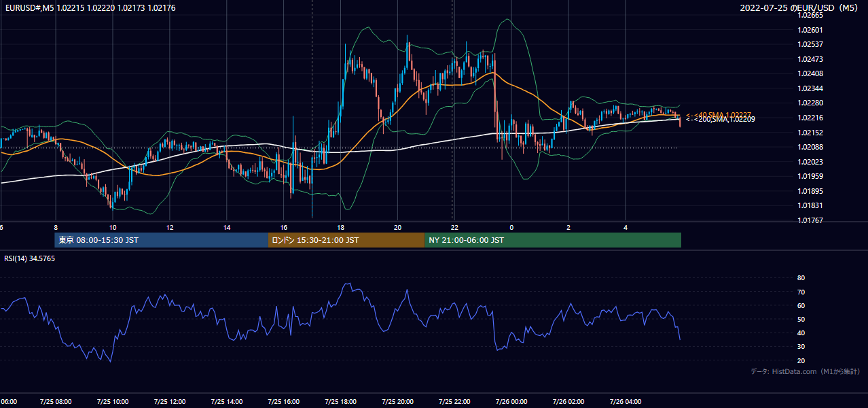The image size is (868, 408).
Task: Click the 7/25 18:00 bottom time label
Action: pyautogui.click(x=341, y=401)
